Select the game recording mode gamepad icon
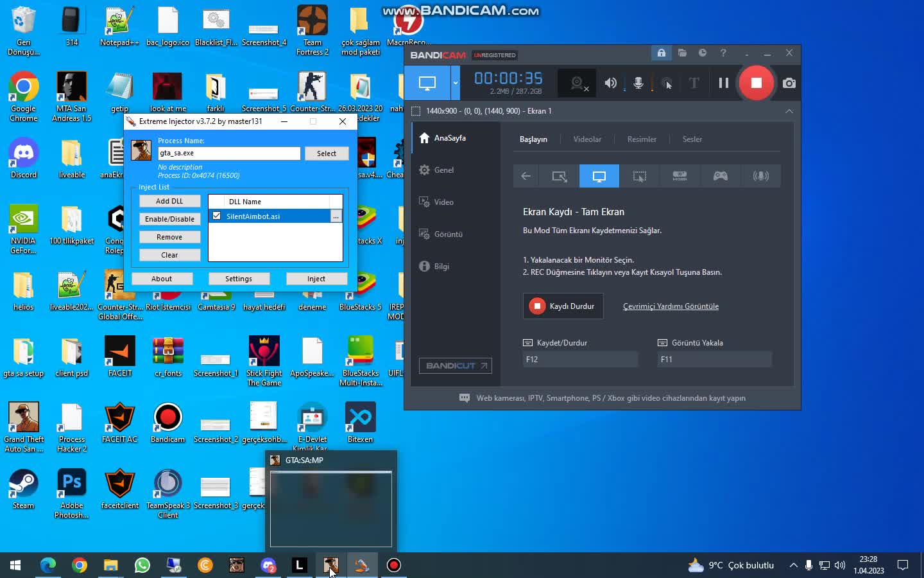This screenshot has height=578, width=924. point(720,176)
